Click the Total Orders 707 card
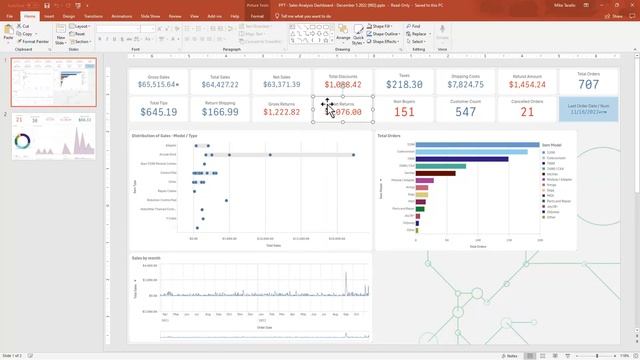The height and width of the screenshot is (360, 640). pos(588,82)
